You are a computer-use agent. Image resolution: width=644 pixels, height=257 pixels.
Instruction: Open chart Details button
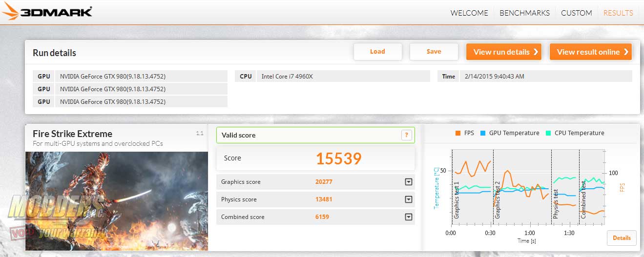pyautogui.click(x=622, y=238)
